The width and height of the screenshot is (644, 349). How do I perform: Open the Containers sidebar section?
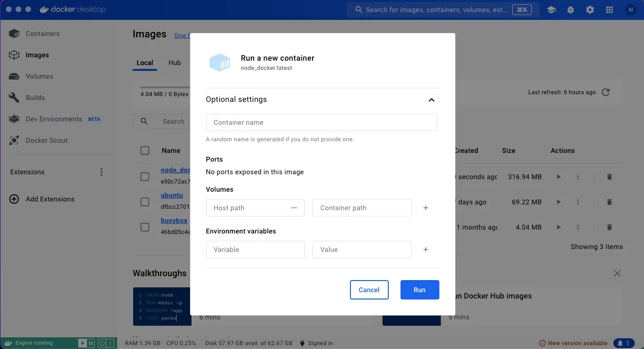43,33
